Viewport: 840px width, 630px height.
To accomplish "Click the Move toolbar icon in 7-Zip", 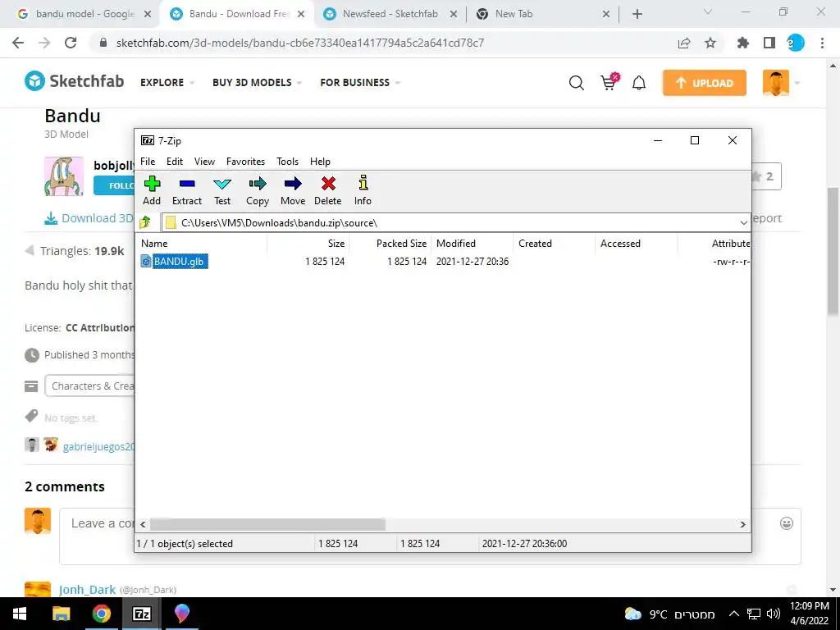I will [293, 190].
